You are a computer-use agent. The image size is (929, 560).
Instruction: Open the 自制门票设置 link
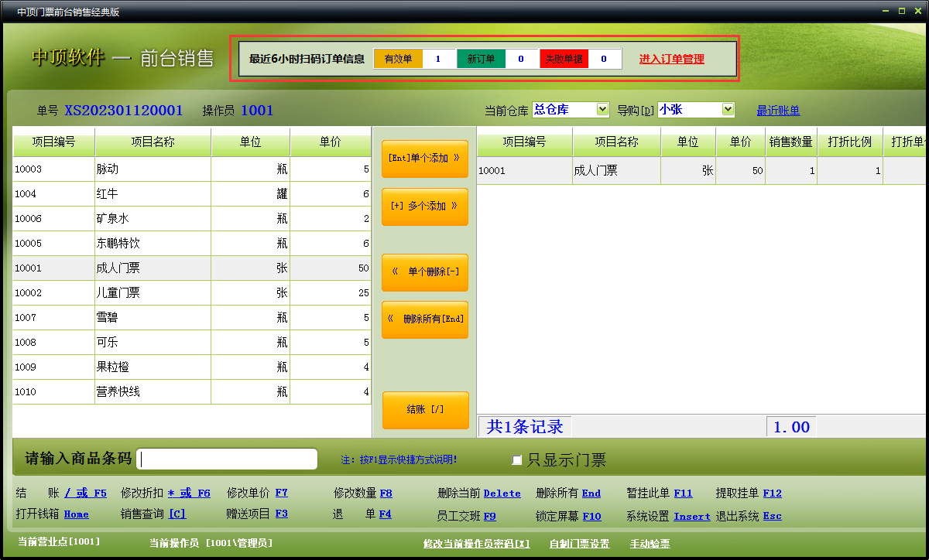click(579, 544)
